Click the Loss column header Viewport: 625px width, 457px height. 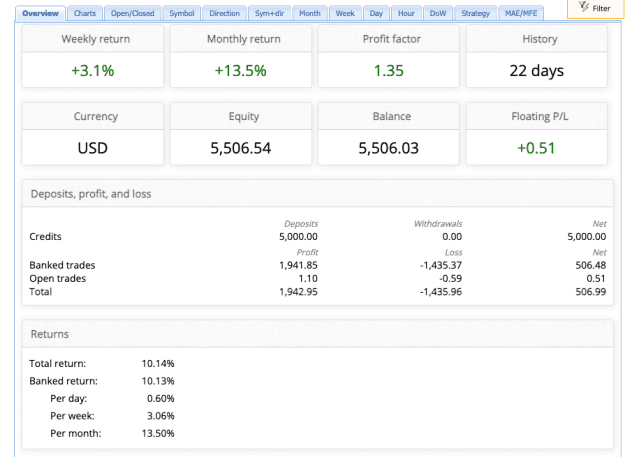pos(454,253)
